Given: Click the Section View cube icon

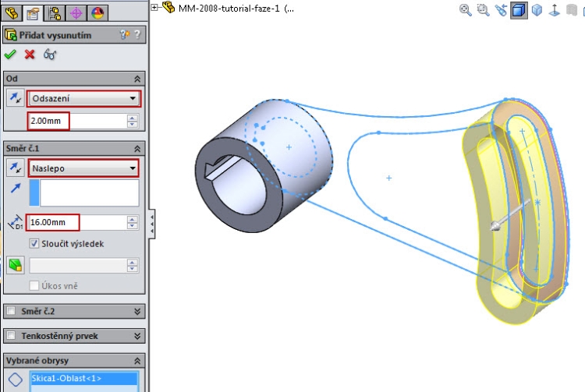Looking at the screenshot, I should [x=519, y=9].
